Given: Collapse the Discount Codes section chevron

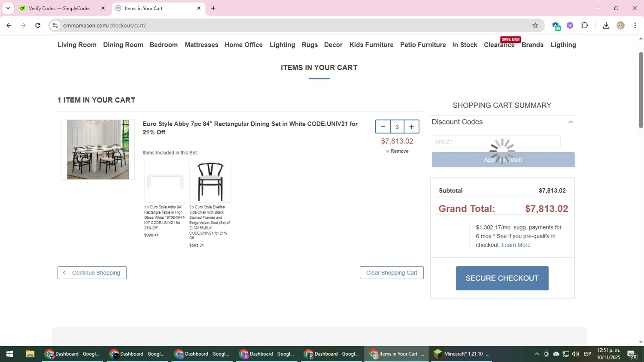Looking at the screenshot, I should (x=571, y=122).
